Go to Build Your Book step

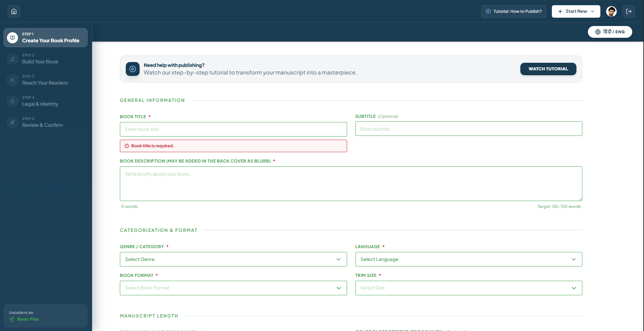(45, 59)
